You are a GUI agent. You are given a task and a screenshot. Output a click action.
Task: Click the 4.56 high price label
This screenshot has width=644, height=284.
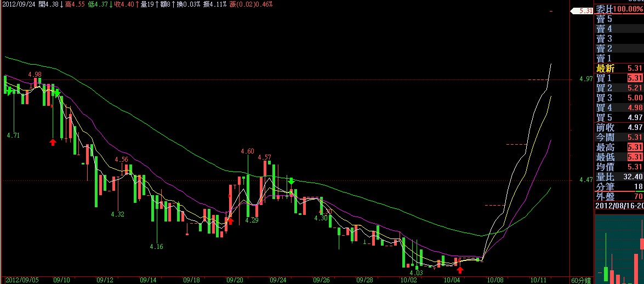point(122,160)
